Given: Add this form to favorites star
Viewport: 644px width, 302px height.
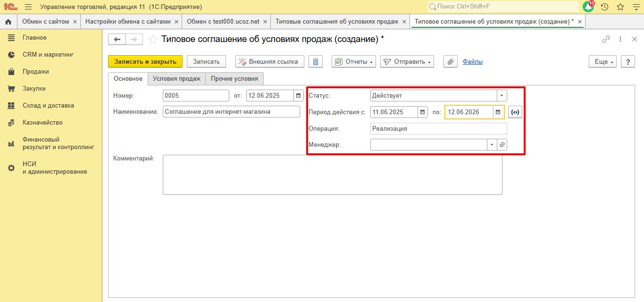Looking at the screenshot, I should [152, 40].
